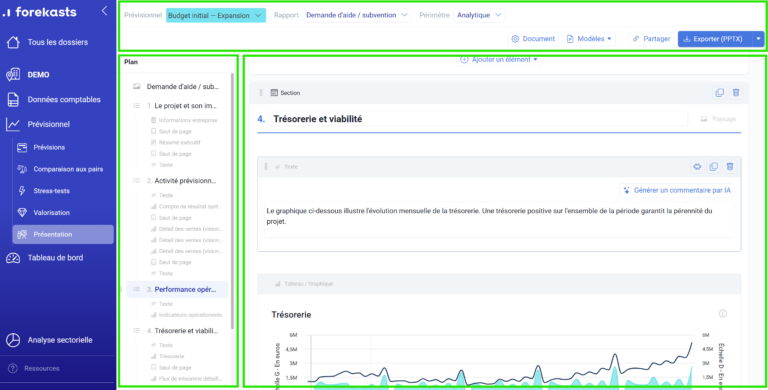The height and width of the screenshot is (390, 768).
Task: Click the forekasts logo
Action: [x=40, y=12]
